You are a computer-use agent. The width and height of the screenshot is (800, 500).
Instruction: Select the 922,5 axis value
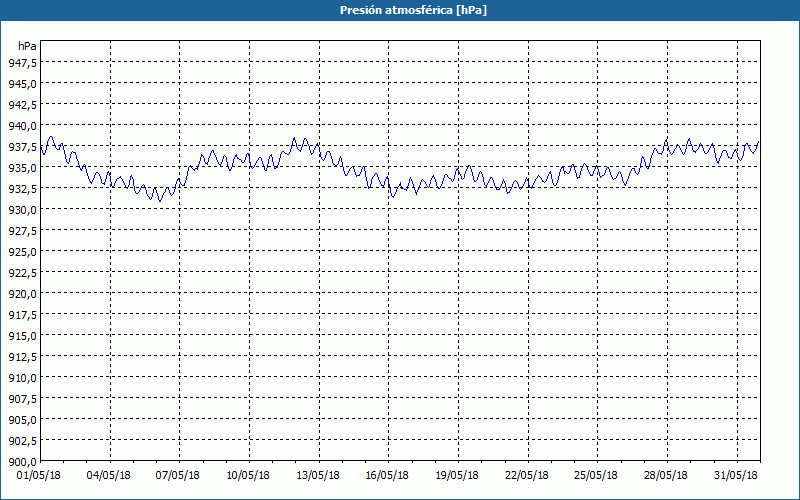click(22, 272)
